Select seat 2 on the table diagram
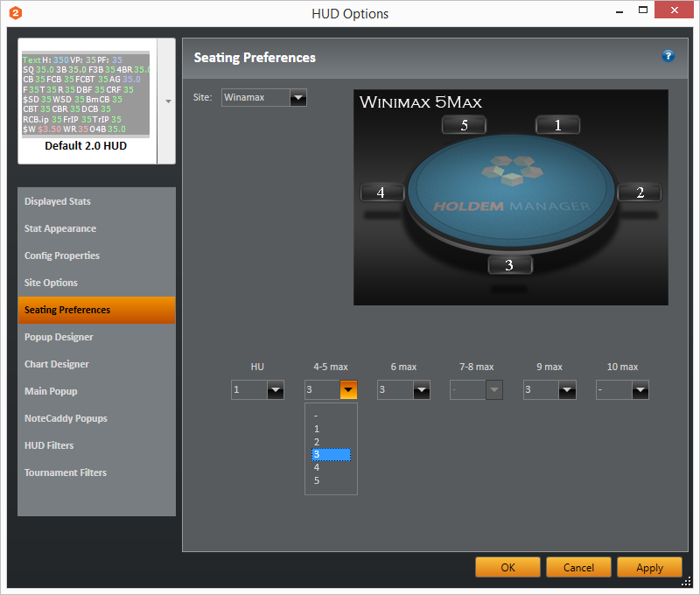700x595 pixels. [640, 192]
